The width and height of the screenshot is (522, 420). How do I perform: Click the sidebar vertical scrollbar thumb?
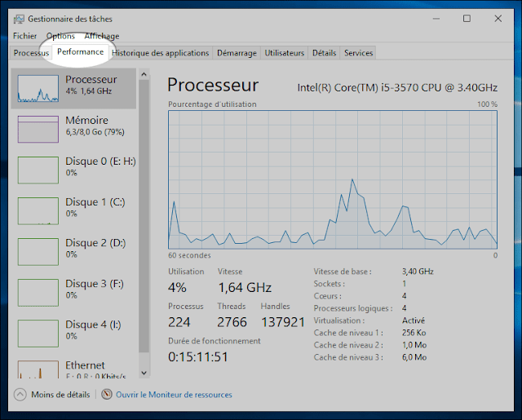point(144,215)
